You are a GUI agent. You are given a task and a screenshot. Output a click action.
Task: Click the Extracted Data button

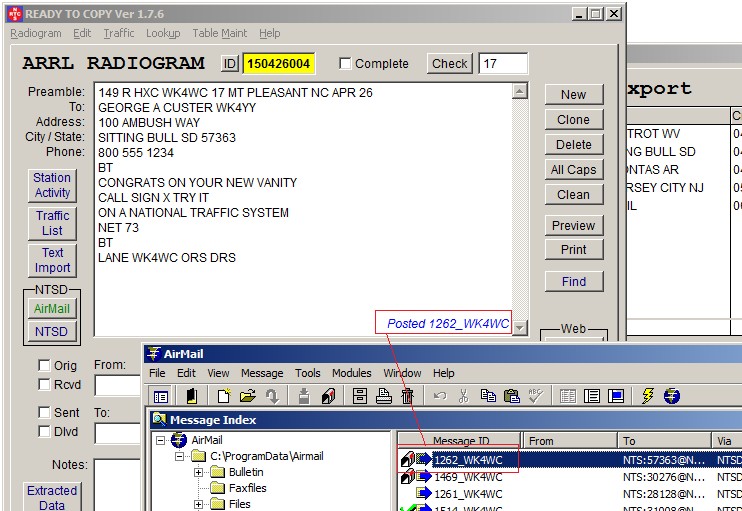(x=52, y=497)
